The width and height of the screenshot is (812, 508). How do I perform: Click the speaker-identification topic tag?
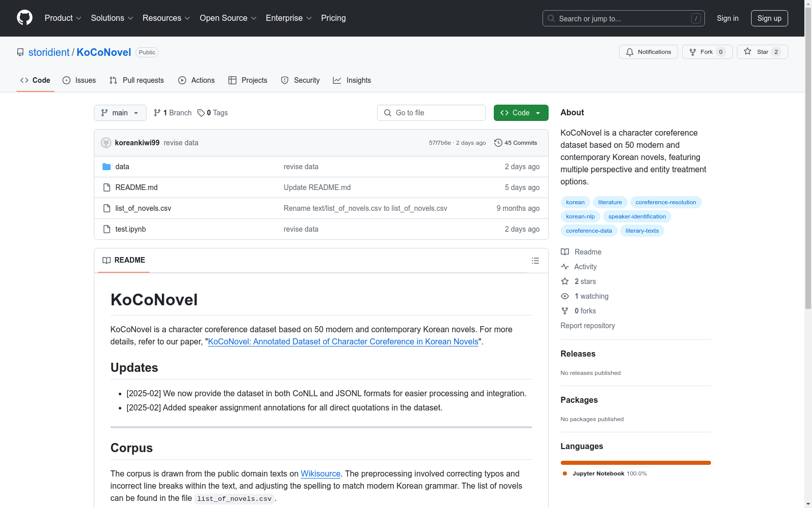point(637,216)
